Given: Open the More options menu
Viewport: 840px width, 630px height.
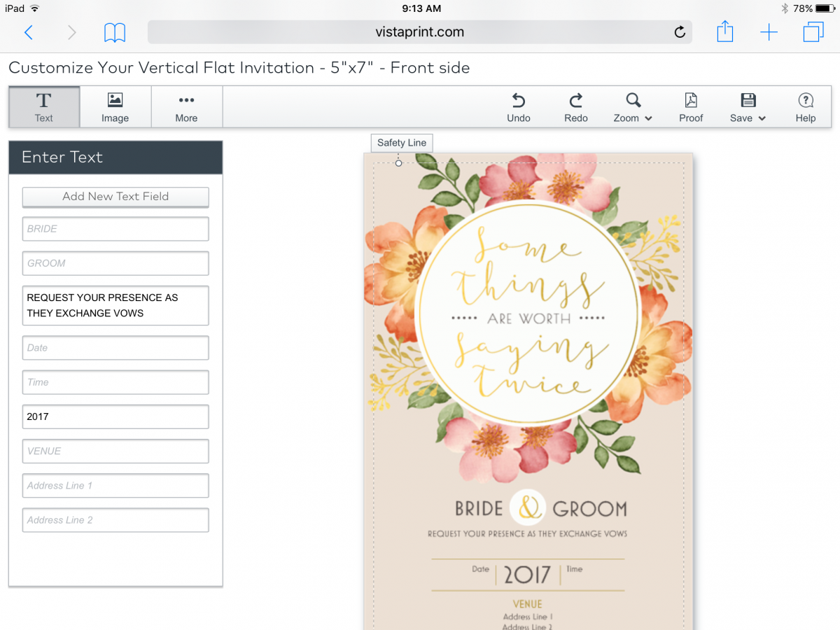Looking at the screenshot, I should point(186,107).
